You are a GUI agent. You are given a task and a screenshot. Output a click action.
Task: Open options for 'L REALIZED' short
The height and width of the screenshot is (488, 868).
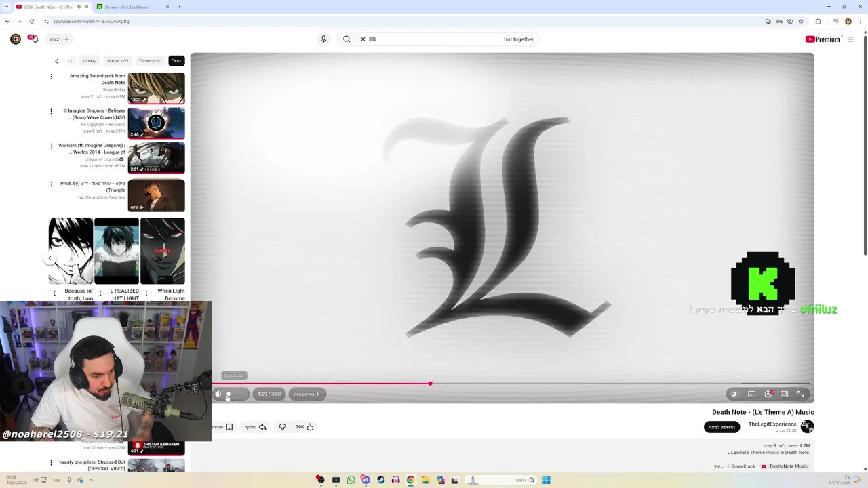point(100,293)
